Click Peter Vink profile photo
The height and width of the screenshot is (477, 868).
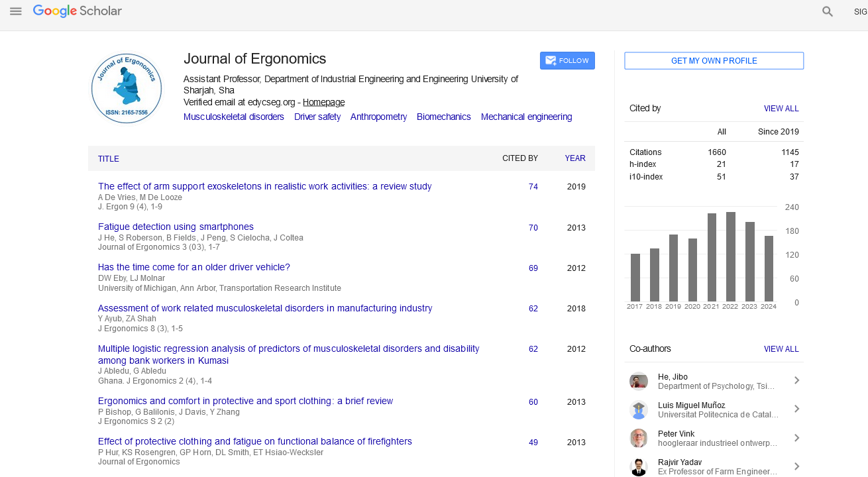[x=638, y=438]
